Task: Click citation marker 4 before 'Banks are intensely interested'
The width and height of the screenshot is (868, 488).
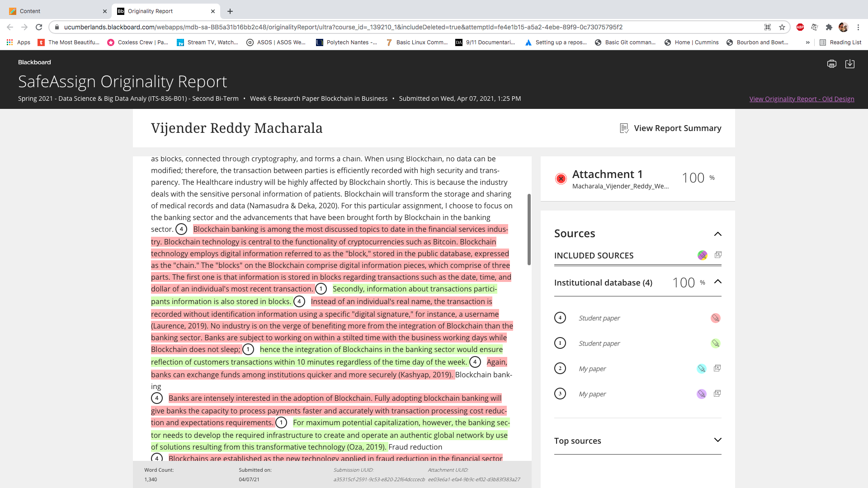Action: (x=157, y=398)
